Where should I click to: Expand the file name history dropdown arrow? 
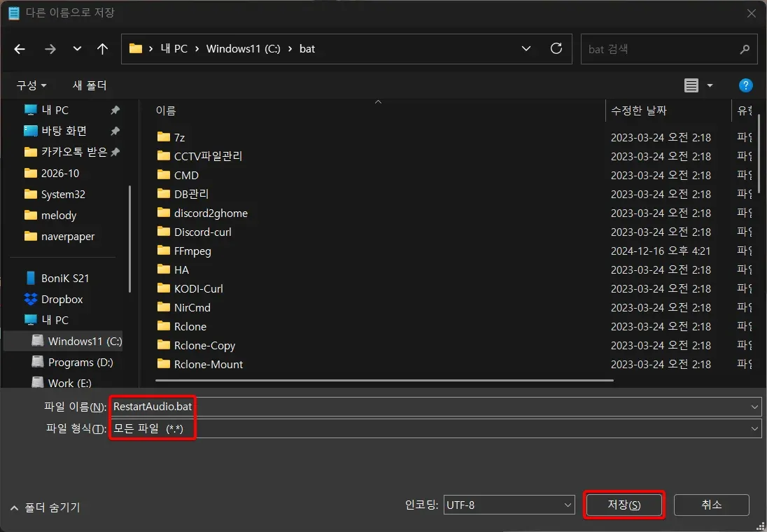coord(754,407)
